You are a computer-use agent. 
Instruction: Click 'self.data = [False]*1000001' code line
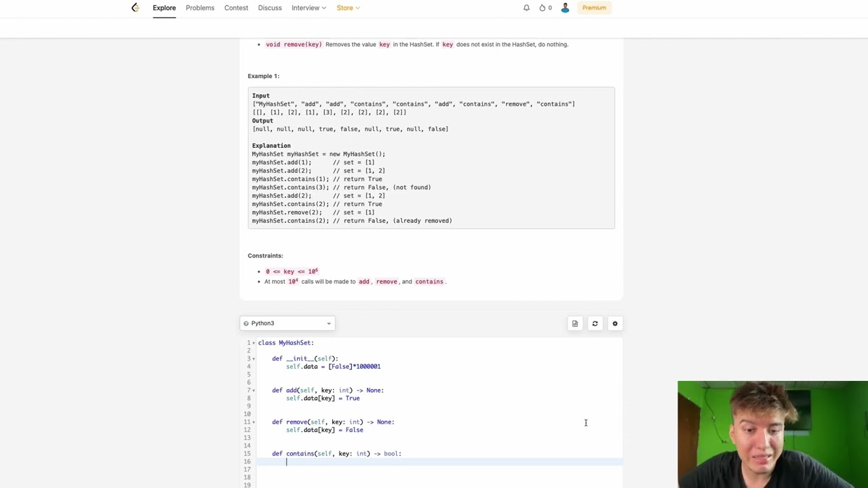coord(333,367)
